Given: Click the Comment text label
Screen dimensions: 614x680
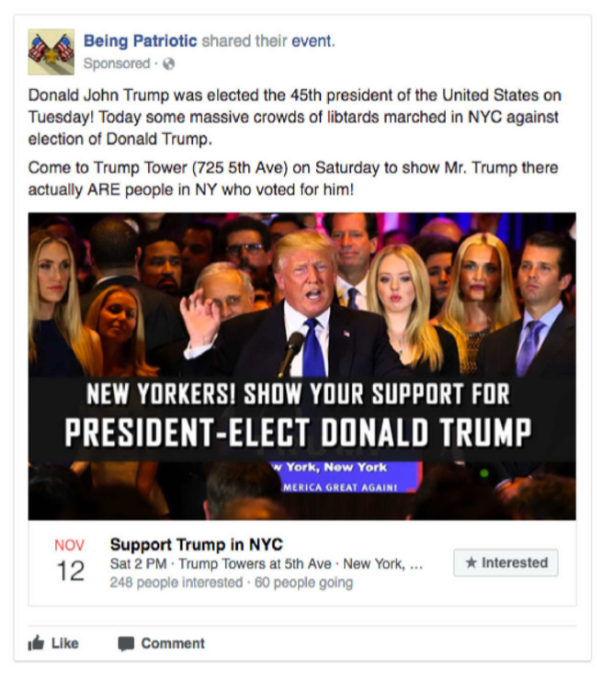Looking at the screenshot, I should tap(173, 643).
